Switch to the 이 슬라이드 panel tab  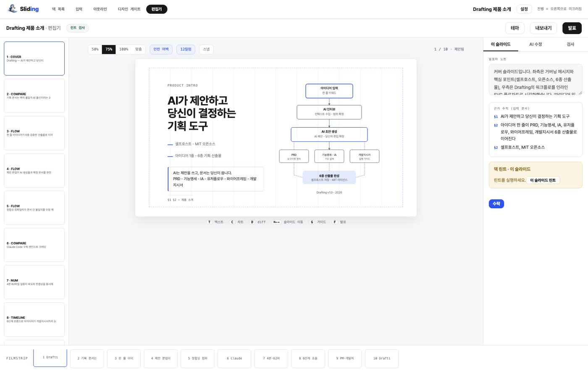501,45
